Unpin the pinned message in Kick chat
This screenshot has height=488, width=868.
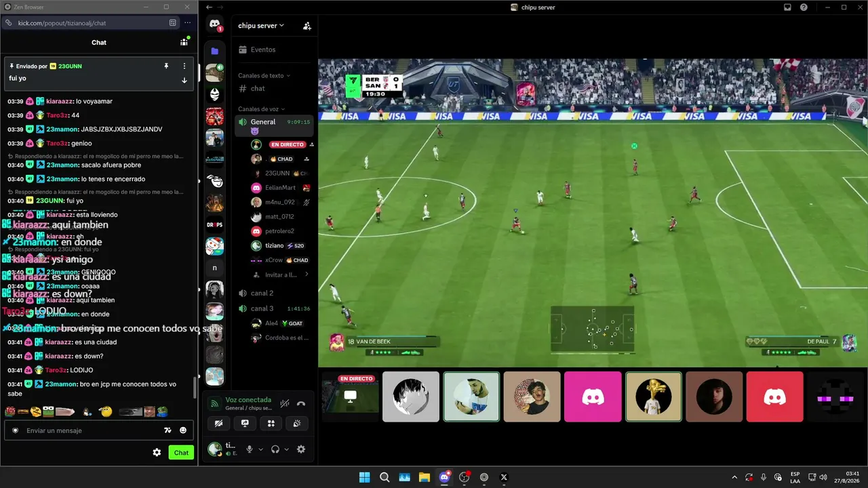166,66
